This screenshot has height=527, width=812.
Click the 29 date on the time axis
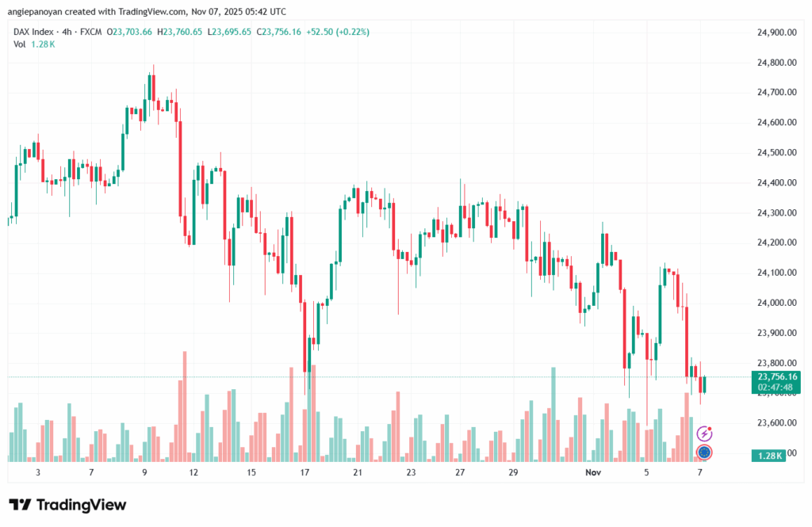[513, 472]
